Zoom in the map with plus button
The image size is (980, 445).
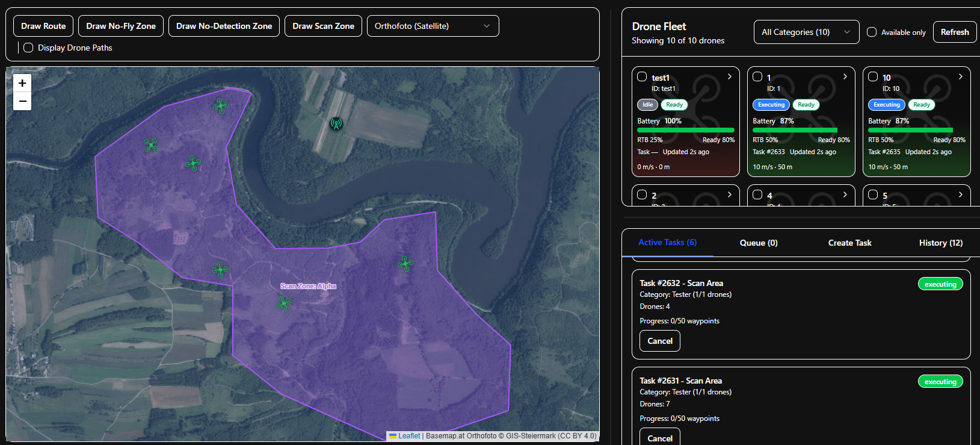pyautogui.click(x=22, y=83)
